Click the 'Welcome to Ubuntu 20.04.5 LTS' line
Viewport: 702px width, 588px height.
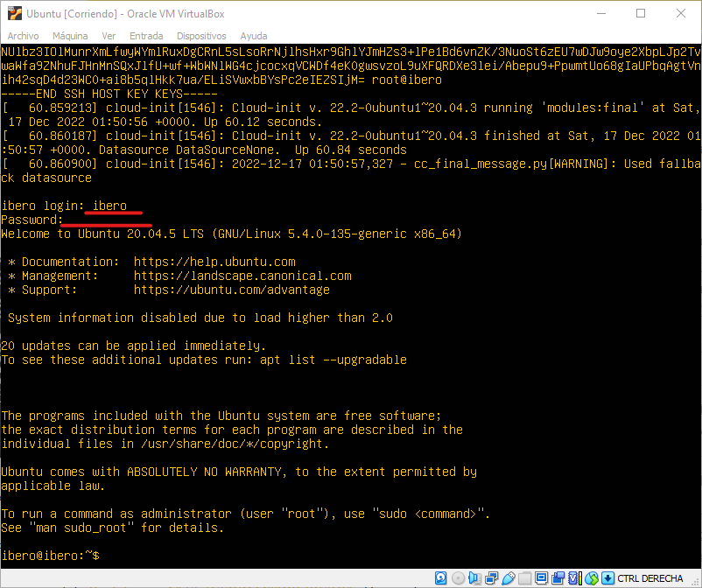click(x=231, y=234)
